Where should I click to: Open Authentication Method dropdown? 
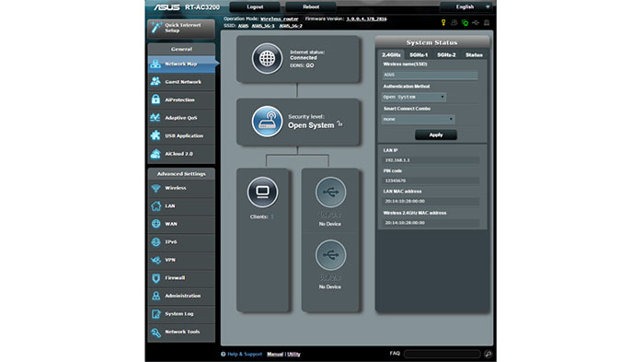pyautogui.click(x=414, y=97)
